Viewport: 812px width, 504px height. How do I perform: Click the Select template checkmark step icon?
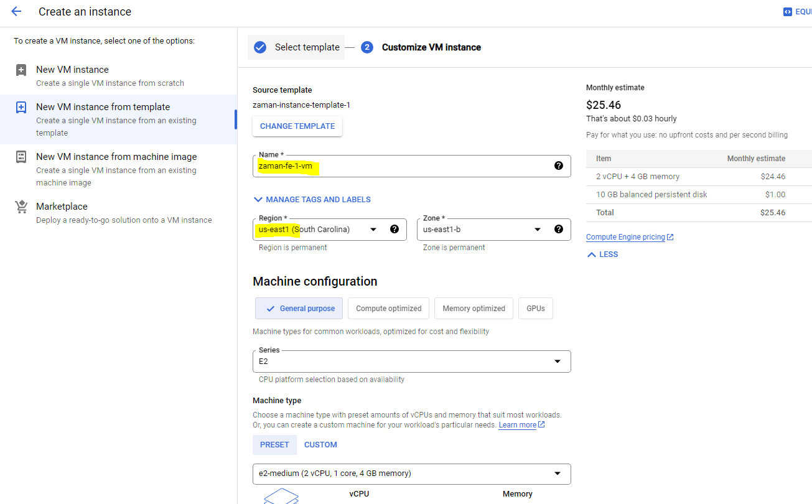pos(260,47)
